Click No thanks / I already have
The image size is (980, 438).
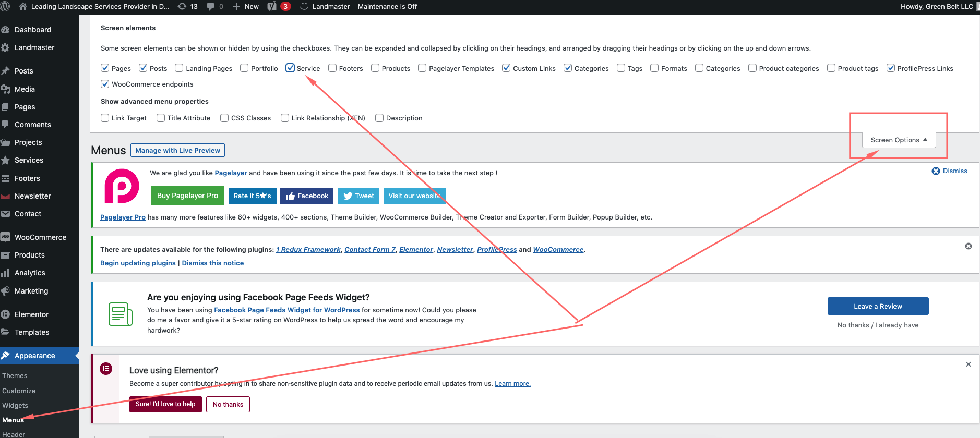coord(878,325)
